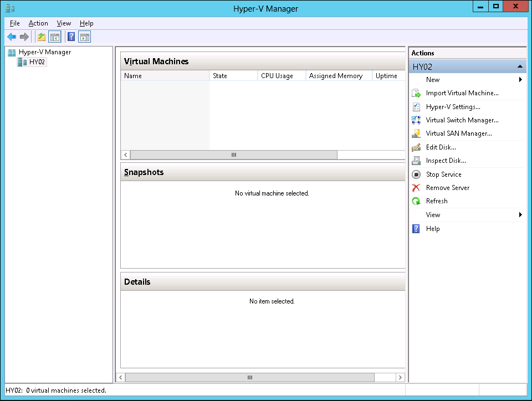Screen dimensions: 532x401
Task: Sort by Assigned Memory column header
Action: (339, 76)
